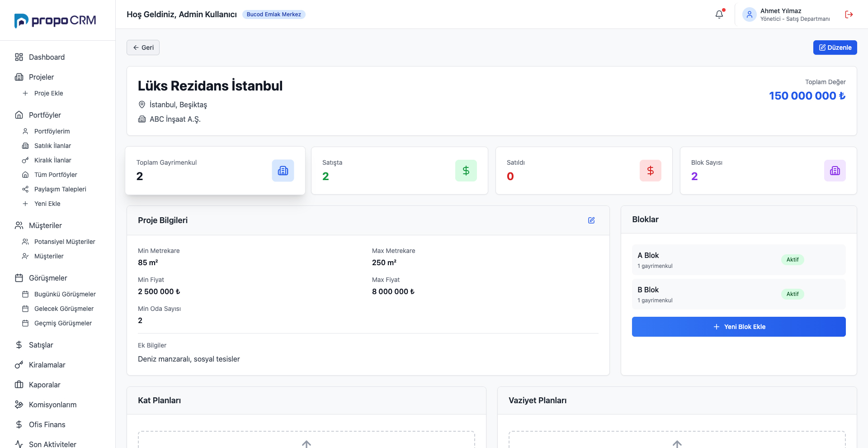Click the red dollar icon in Satıldı card
The height and width of the screenshot is (448, 868).
point(651,171)
